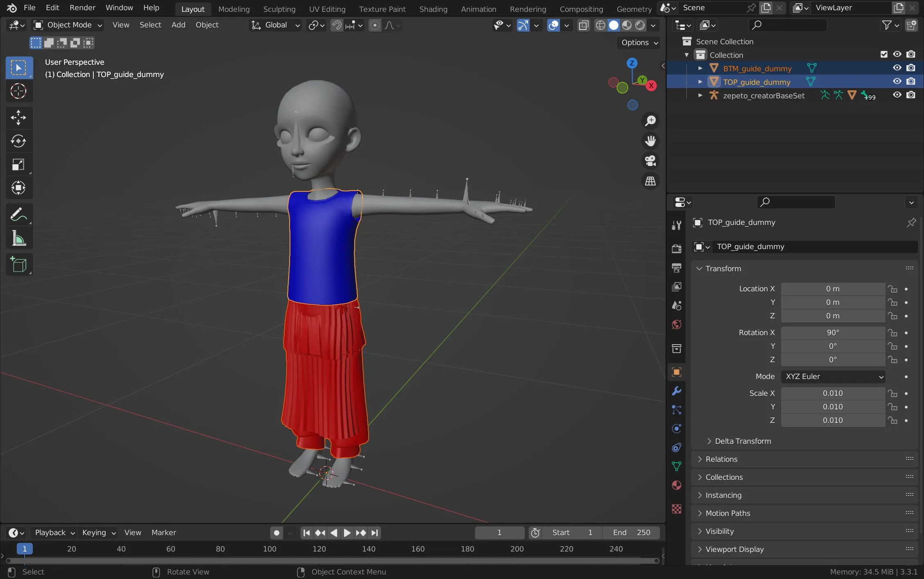Open the World properties tab
The height and width of the screenshot is (579, 924).
(x=677, y=325)
